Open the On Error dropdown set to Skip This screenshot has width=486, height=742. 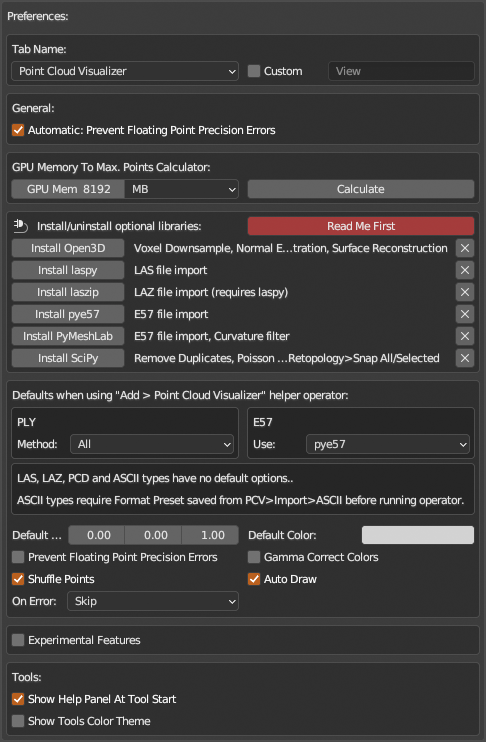click(153, 601)
